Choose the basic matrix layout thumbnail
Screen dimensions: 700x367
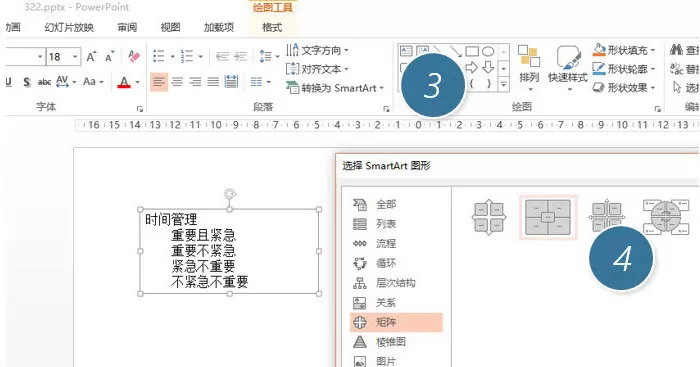coord(489,217)
